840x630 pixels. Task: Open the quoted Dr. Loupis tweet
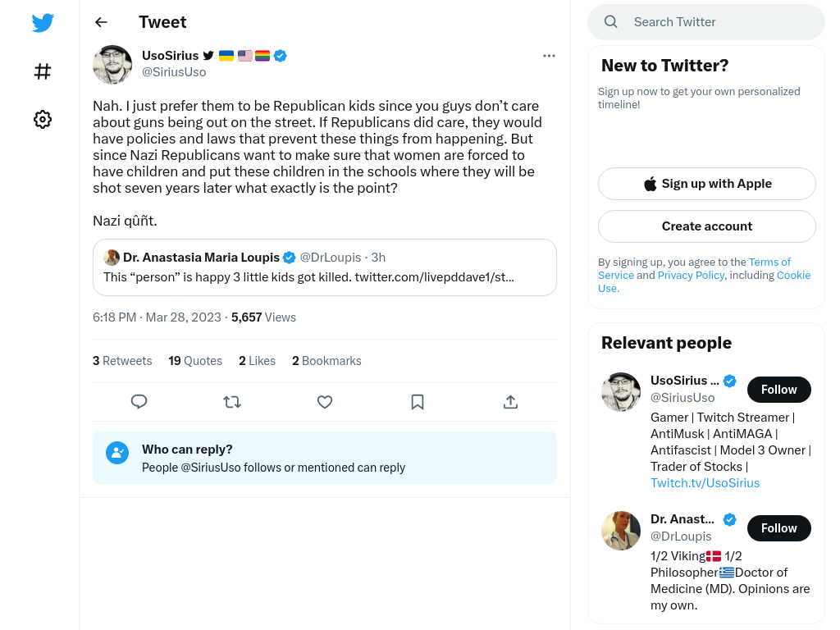[x=325, y=267]
